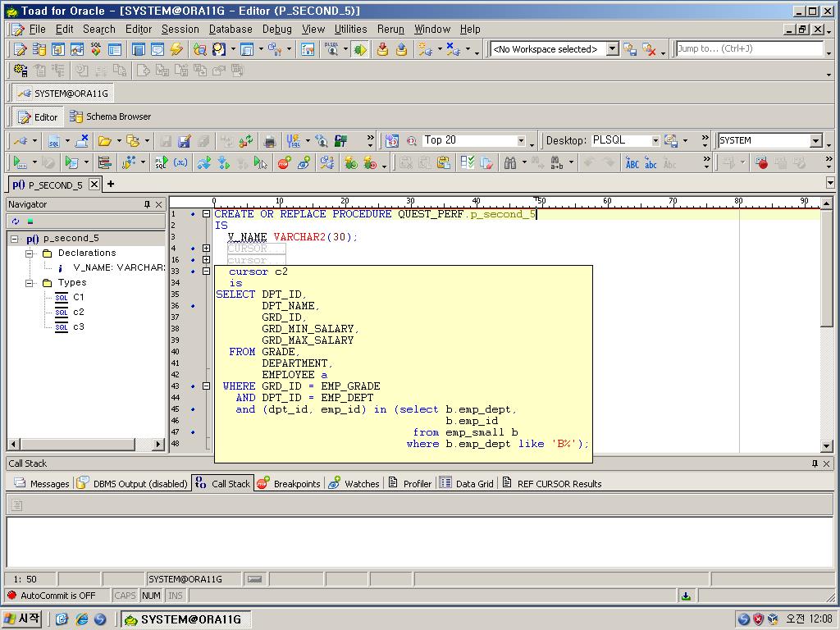840x630 pixels.
Task: Click the Windows Start button in taskbar
Action: [x=22, y=619]
